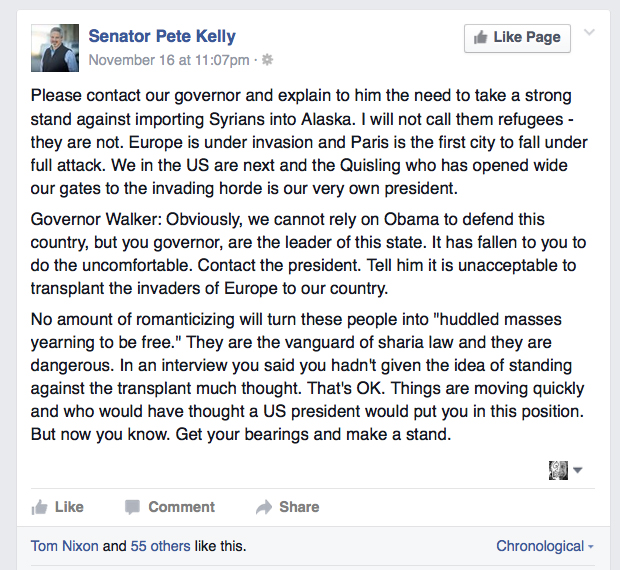Like this post using the Like label
620x570 pixels.
(x=69, y=507)
